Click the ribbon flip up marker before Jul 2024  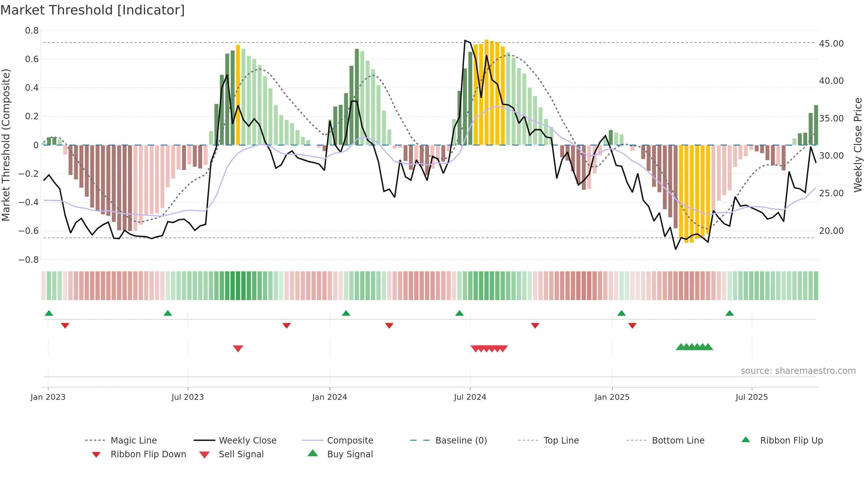(x=460, y=313)
